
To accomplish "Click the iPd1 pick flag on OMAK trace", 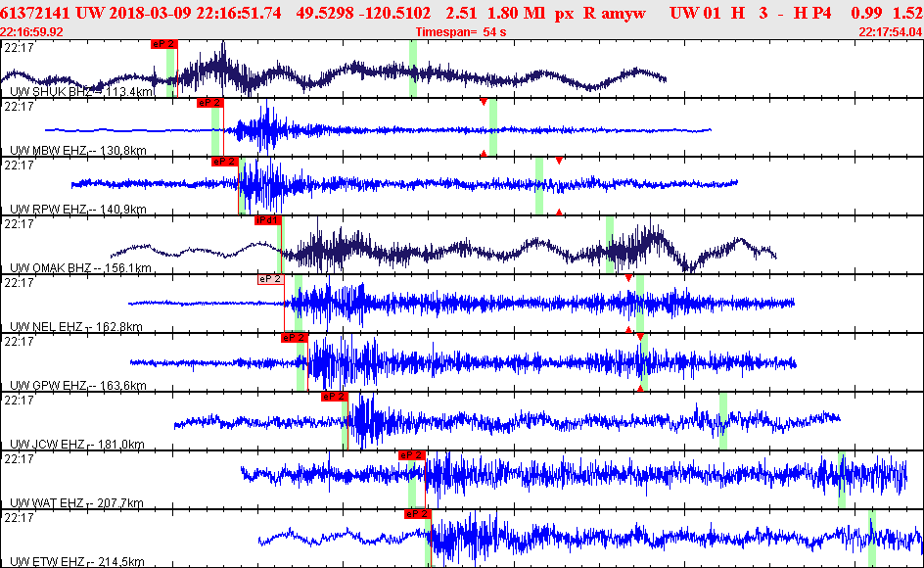I will tap(267, 220).
